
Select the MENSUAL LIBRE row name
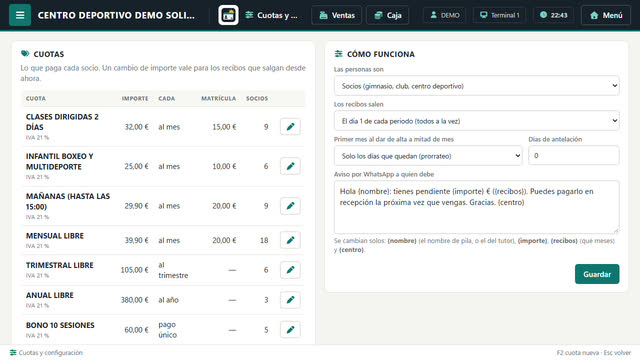pyautogui.click(x=55, y=236)
